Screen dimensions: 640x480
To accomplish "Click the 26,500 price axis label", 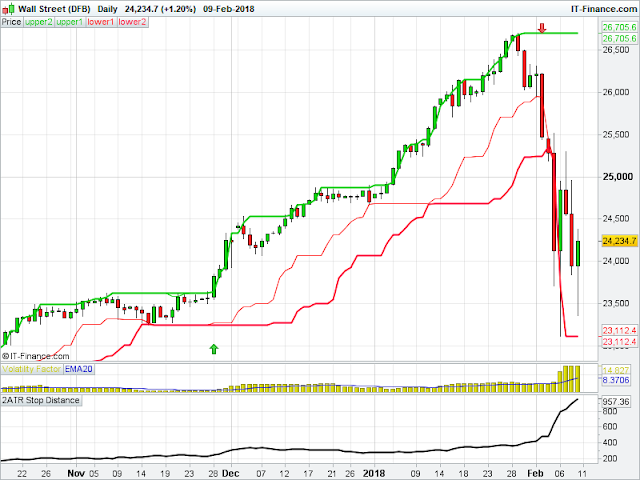I will (616, 50).
